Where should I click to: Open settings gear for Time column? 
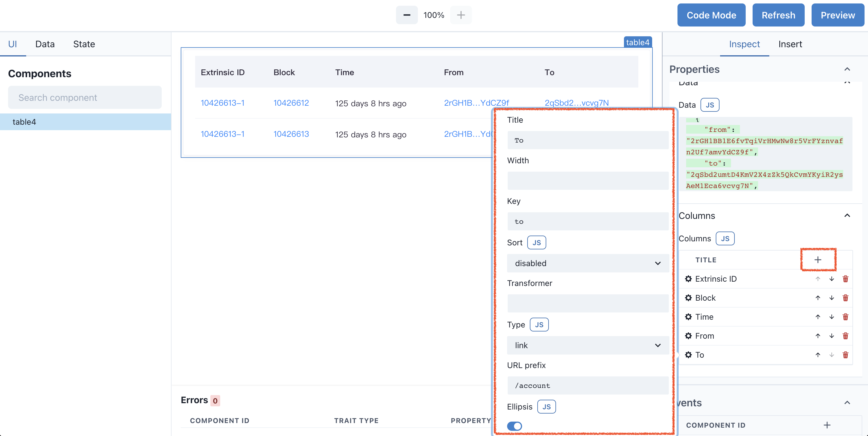pos(688,316)
